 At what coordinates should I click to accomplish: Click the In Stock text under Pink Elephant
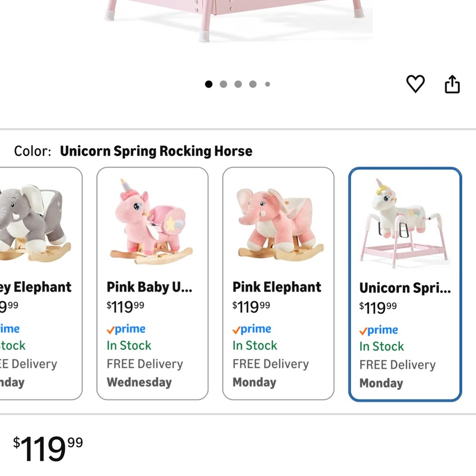click(255, 345)
